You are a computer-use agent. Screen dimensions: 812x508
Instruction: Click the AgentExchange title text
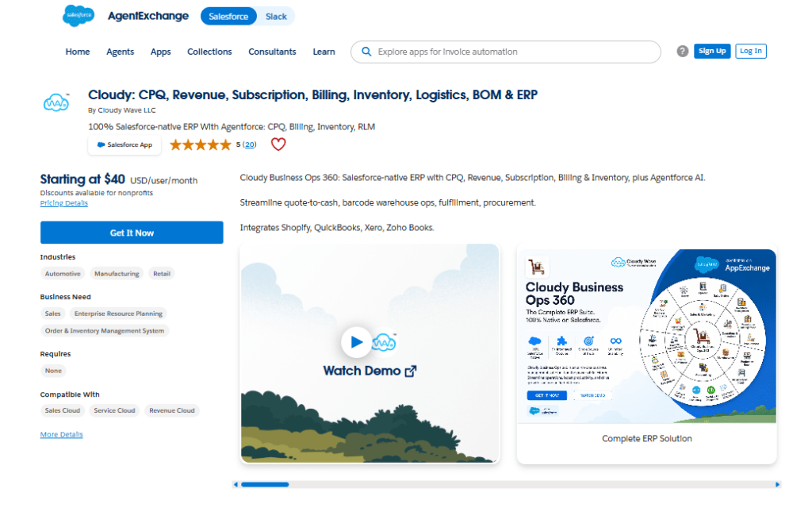pos(148,16)
